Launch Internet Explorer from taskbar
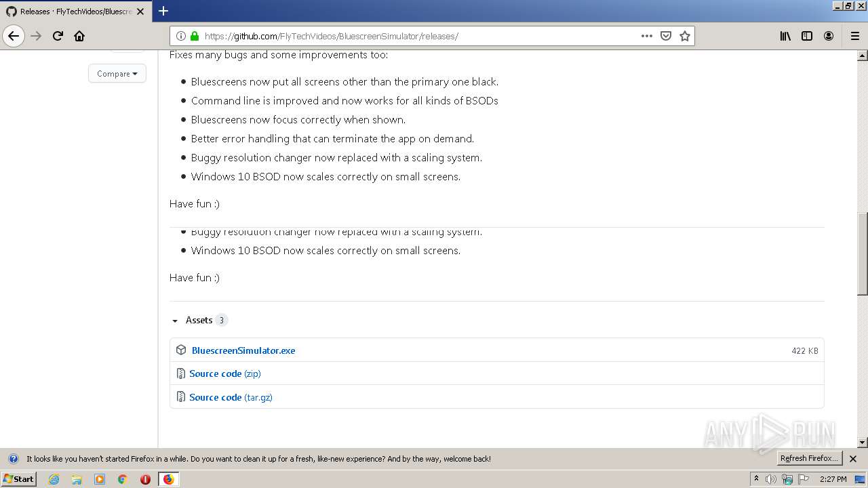 54,479
